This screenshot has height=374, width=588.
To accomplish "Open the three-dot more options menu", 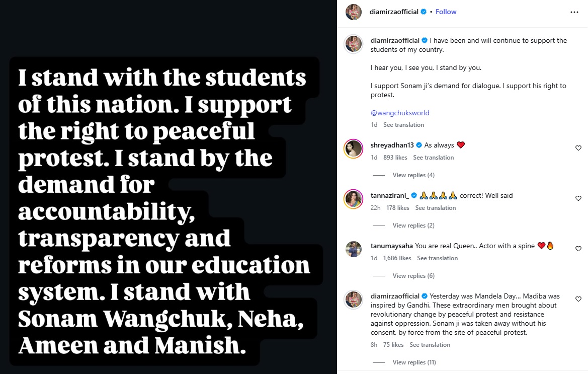I will [574, 12].
